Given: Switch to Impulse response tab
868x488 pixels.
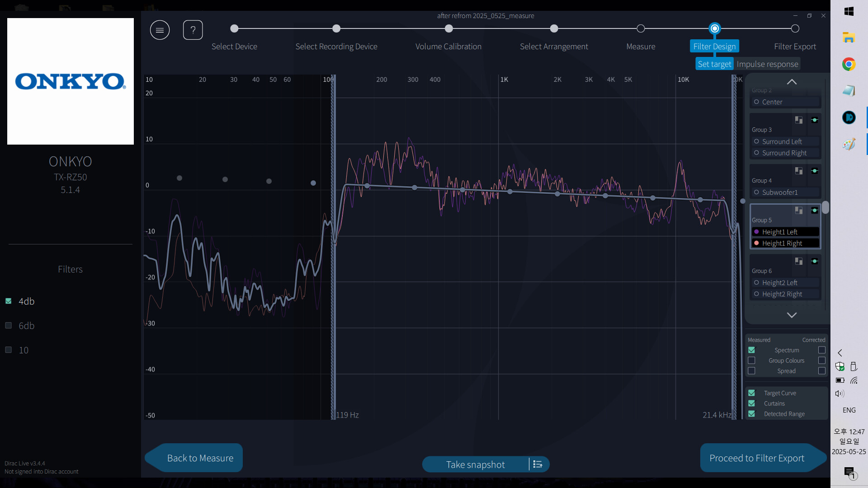Looking at the screenshot, I should click(767, 64).
